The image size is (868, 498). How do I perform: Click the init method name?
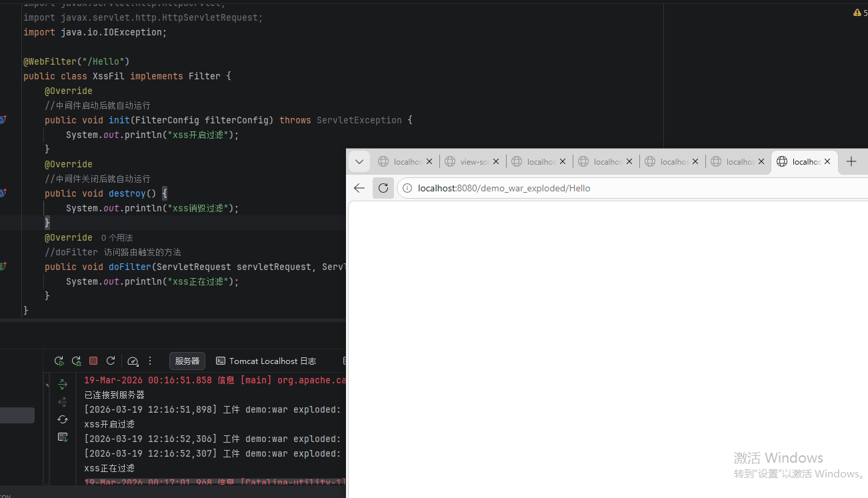(x=119, y=120)
